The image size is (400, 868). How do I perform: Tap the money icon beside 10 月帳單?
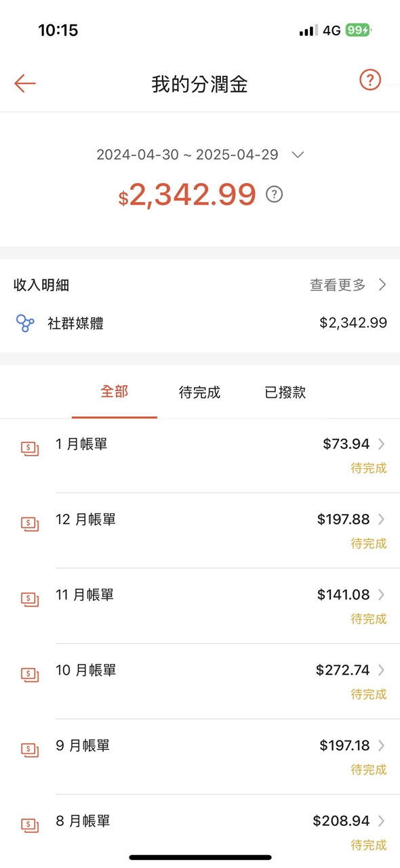[x=29, y=673]
